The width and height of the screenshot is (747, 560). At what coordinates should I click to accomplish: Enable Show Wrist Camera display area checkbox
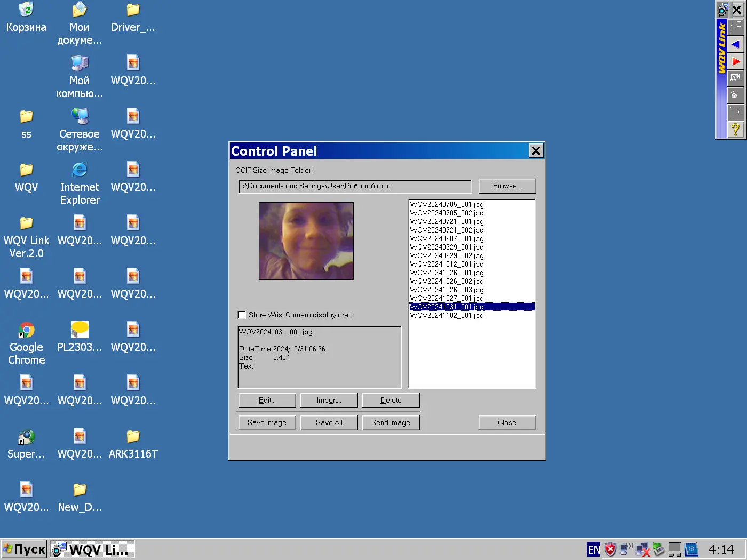coord(242,315)
